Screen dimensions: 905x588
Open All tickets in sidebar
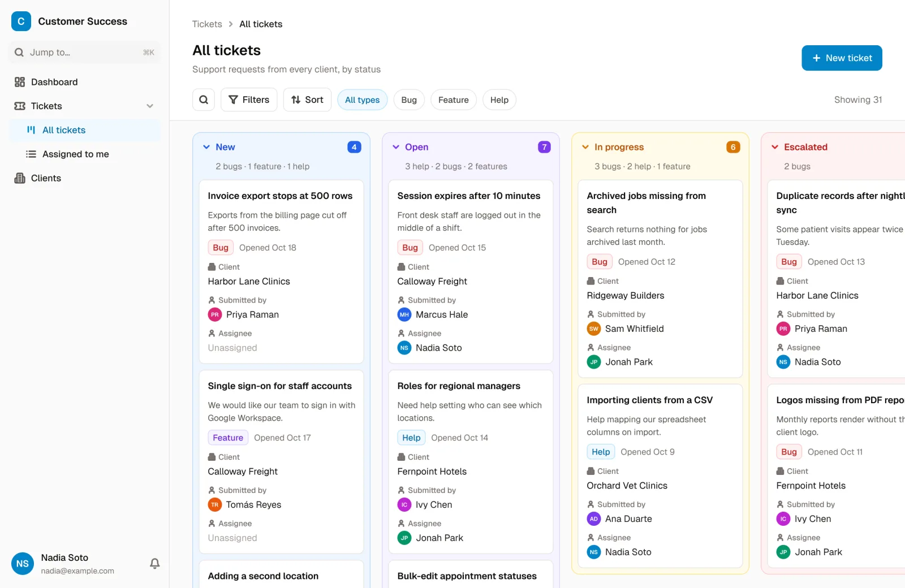coord(85,130)
